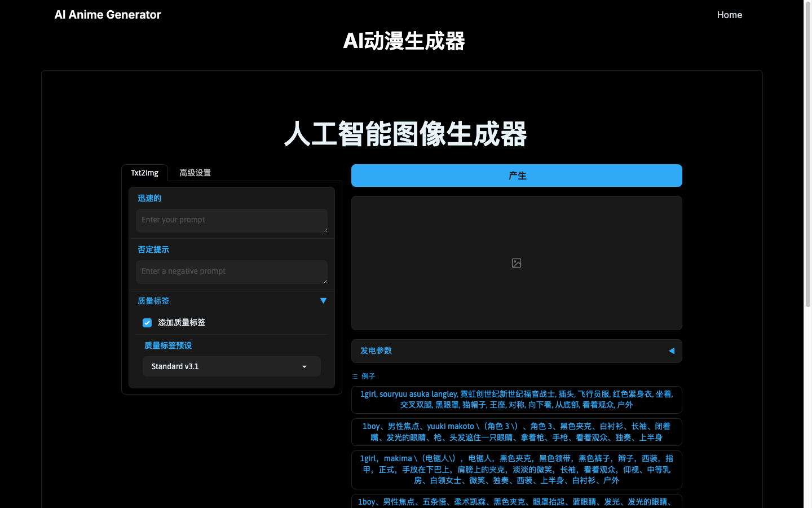Uncheck the 添加质量标签 checkbox

[x=147, y=322]
